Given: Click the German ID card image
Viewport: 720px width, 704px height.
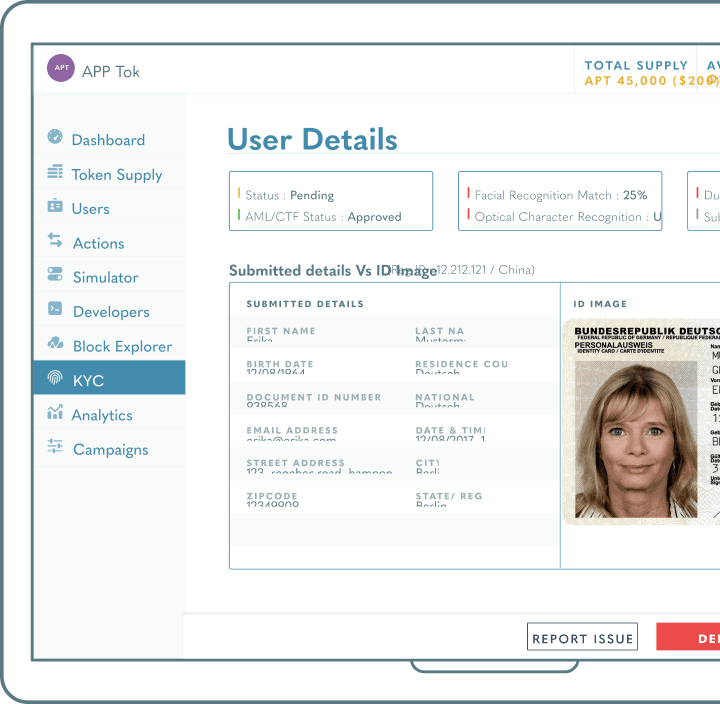Looking at the screenshot, I should tap(642, 436).
